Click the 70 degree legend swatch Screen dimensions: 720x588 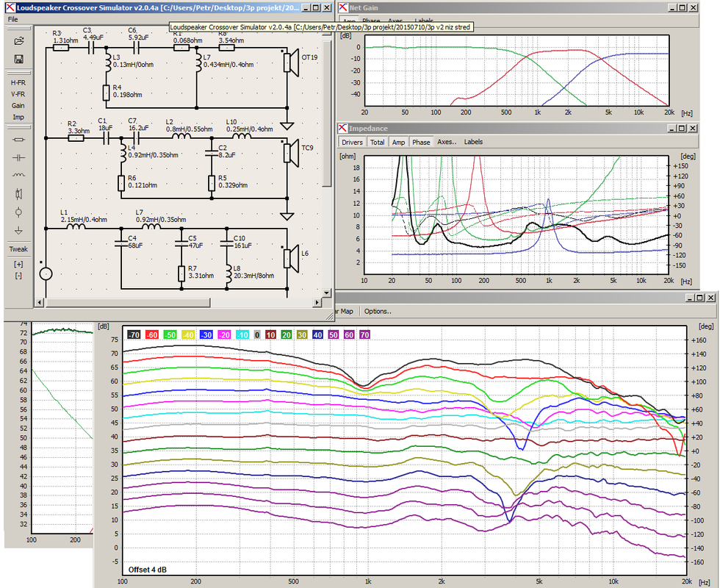click(x=364, y=335)
